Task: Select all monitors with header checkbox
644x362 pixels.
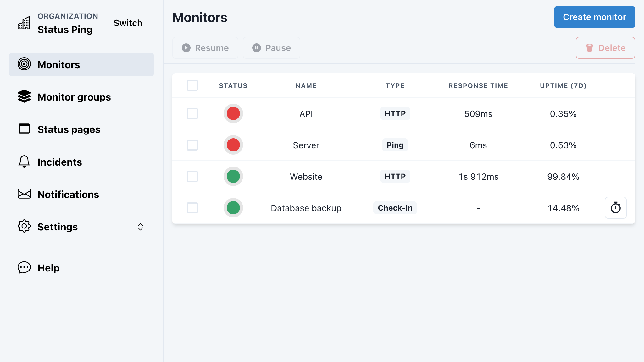Action: 192,85
